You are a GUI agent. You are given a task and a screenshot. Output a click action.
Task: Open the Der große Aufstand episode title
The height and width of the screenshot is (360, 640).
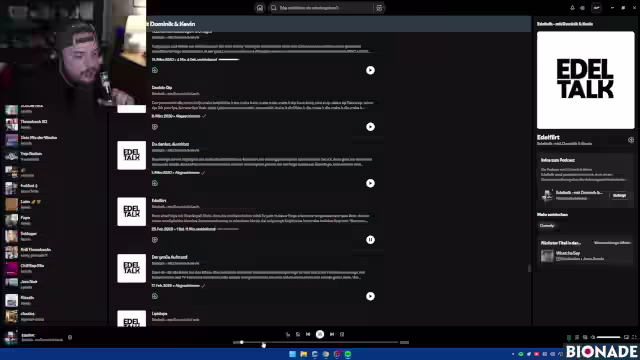169,257
